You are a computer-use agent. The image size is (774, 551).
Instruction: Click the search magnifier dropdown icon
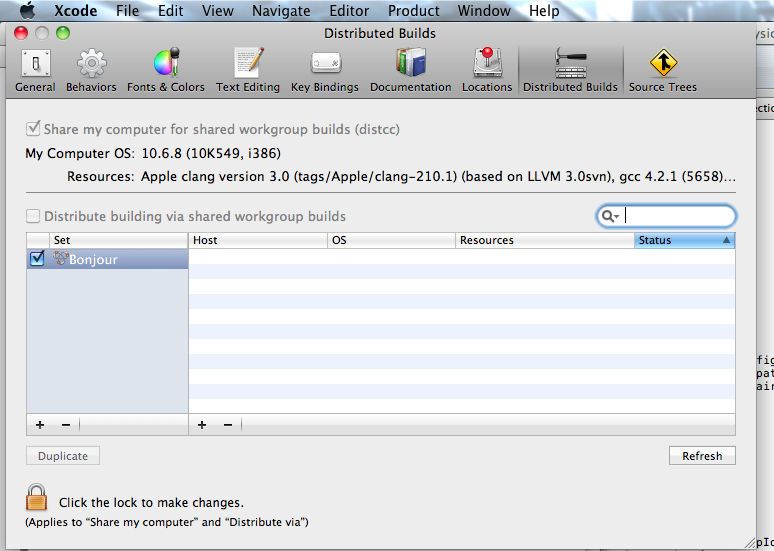610,216
